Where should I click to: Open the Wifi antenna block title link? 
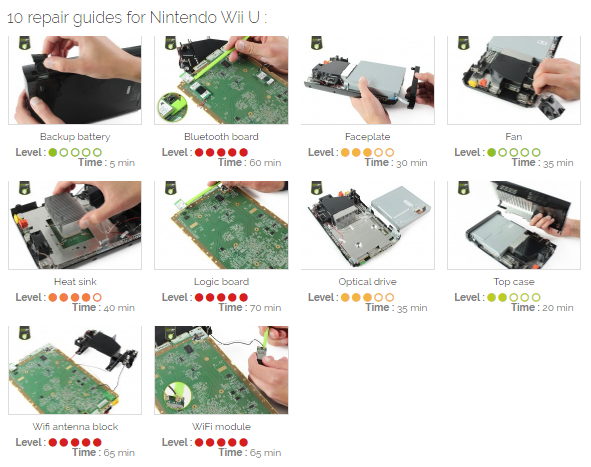click(x=75, y=427)
